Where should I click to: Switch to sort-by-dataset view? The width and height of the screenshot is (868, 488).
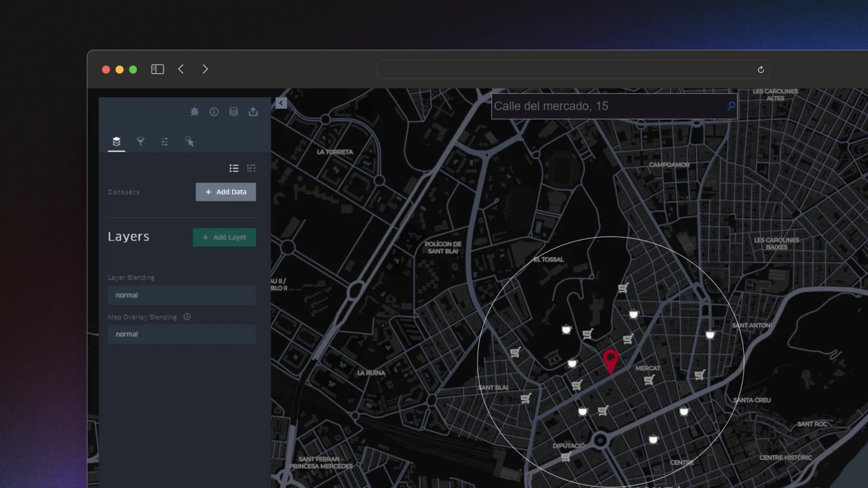[251, 168]
